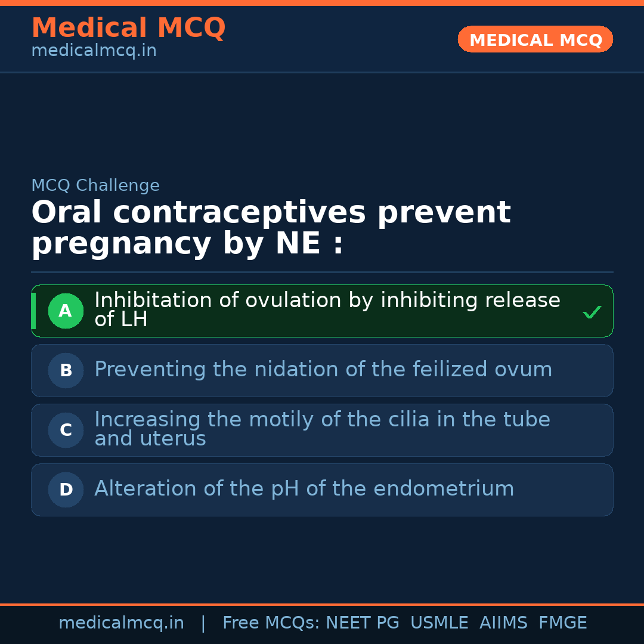This screenshot has width=644, height=644.
Task: Click the 'MCQ Challenge' label
Action: point(95,185)
